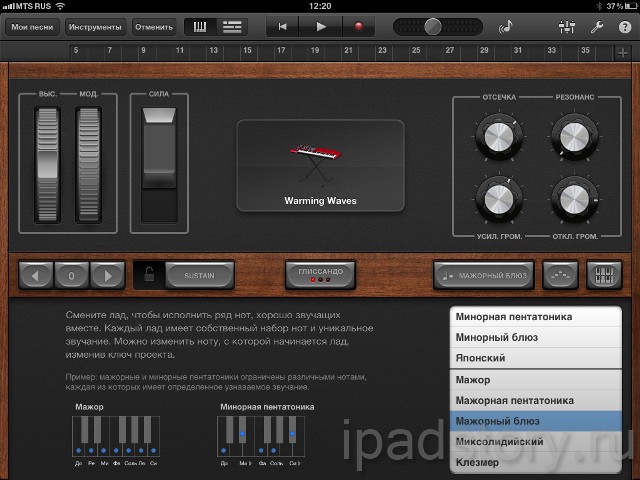Image resolution: width=640 pixels, height=480 pixels.
Task: Adjust the master volume slider knob
Action: pos(433,27)
